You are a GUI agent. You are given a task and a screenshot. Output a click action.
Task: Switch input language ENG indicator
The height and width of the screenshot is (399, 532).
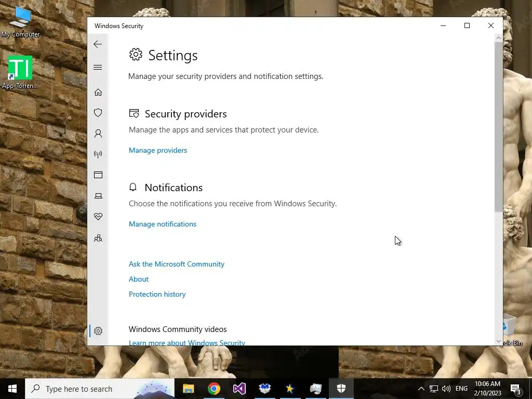pos(461,389)
